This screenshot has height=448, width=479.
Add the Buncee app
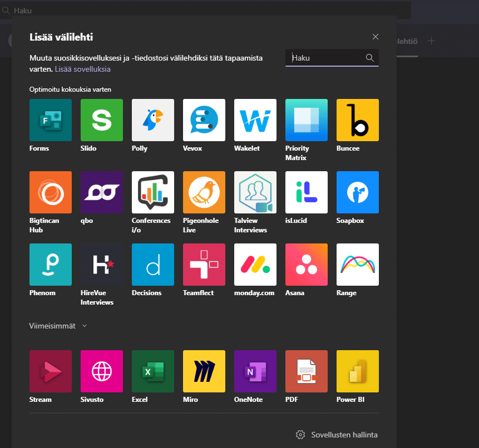[357, 120]
